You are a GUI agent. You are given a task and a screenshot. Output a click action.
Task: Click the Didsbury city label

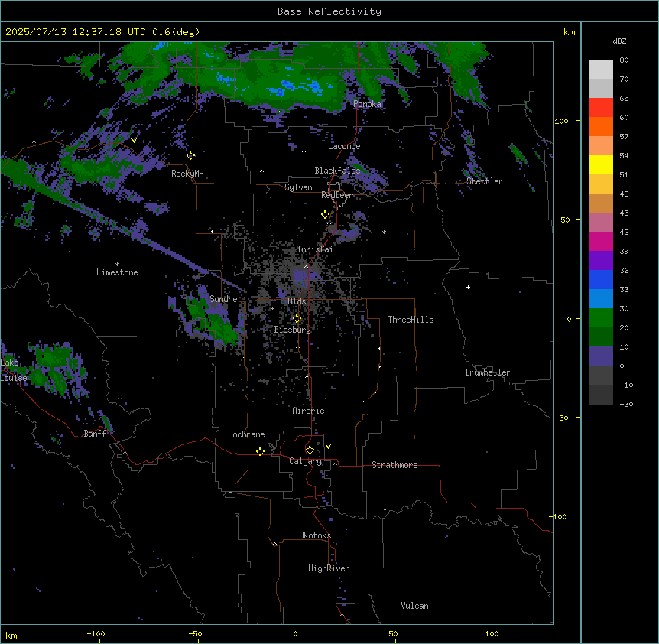coord(293,330)
